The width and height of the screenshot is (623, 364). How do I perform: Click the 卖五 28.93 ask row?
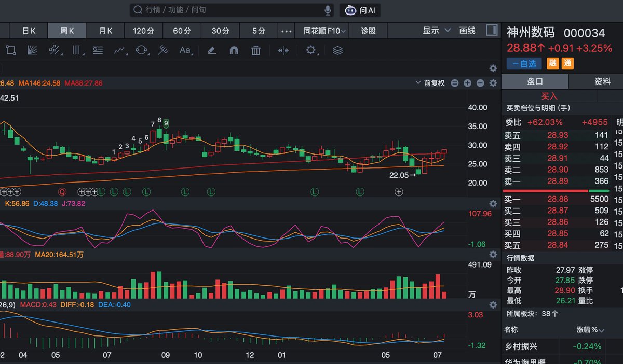pos(557,135)
